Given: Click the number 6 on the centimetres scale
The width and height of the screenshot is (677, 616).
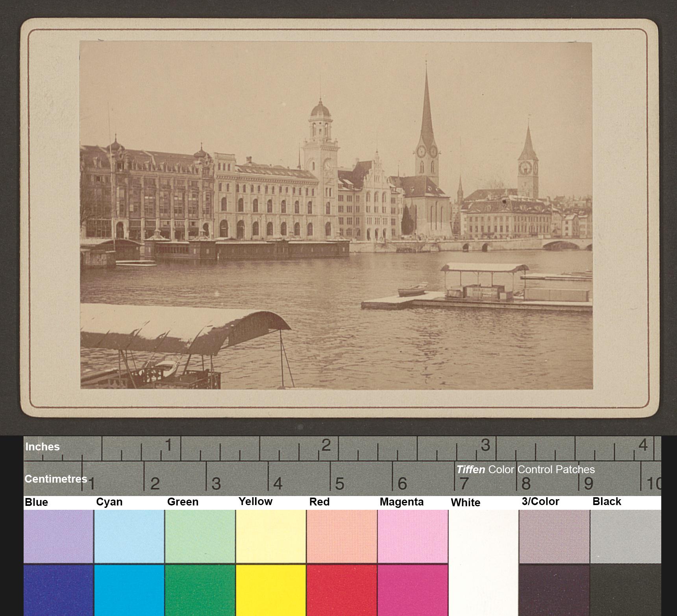Looking at the screenshot, I should 402,484.
